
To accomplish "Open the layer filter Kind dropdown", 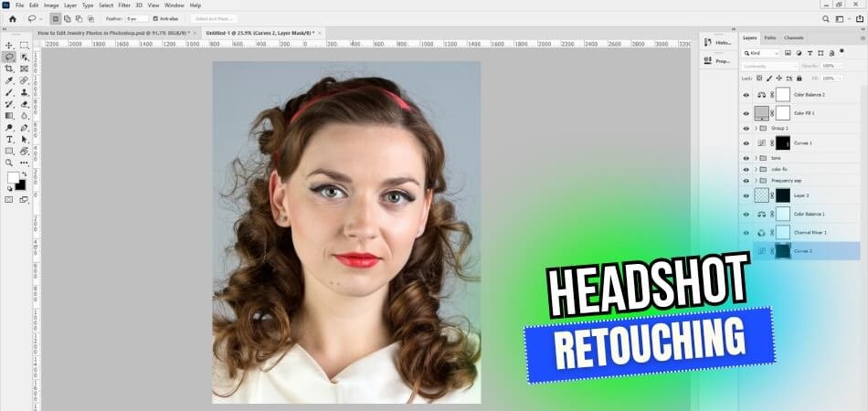I will tap(760, 53).
